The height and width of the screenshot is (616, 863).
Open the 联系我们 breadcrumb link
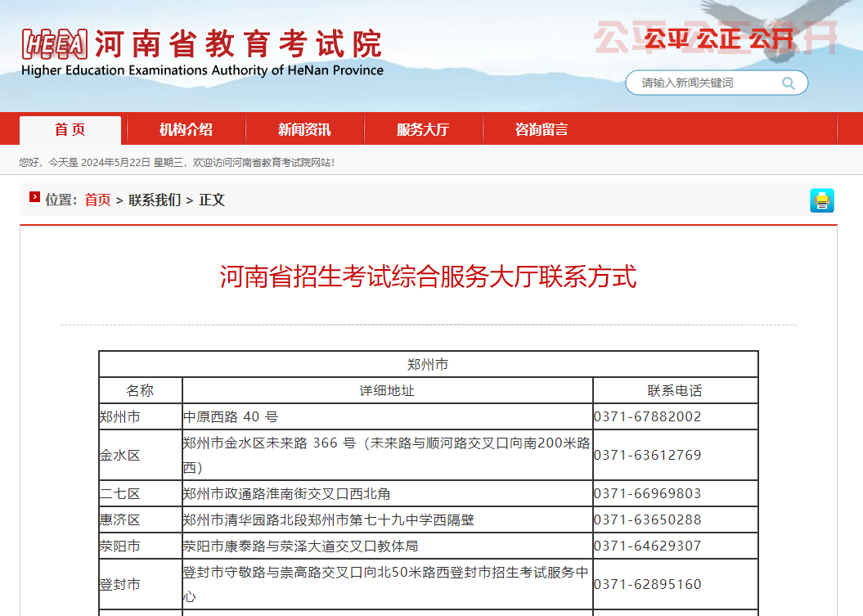point(154,200)
